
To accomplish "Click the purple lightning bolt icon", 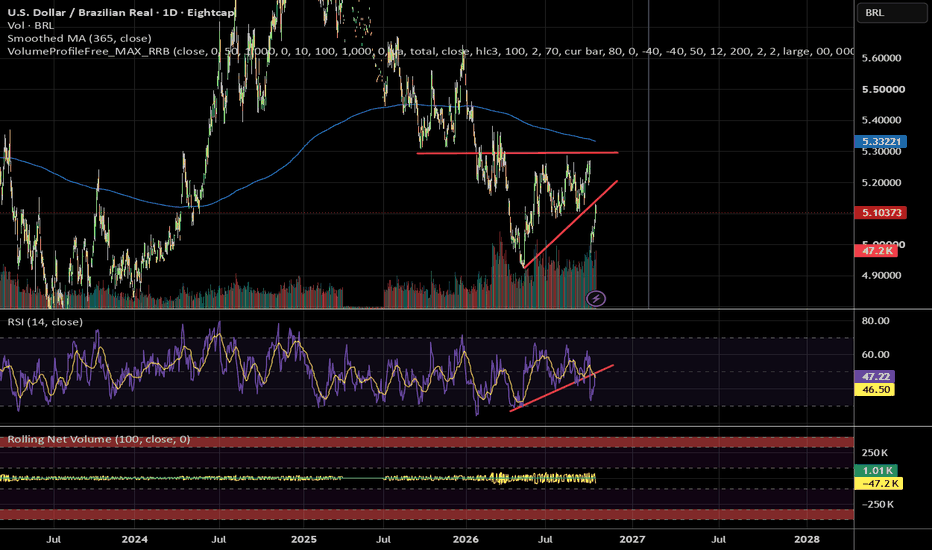I will point(596,298).
